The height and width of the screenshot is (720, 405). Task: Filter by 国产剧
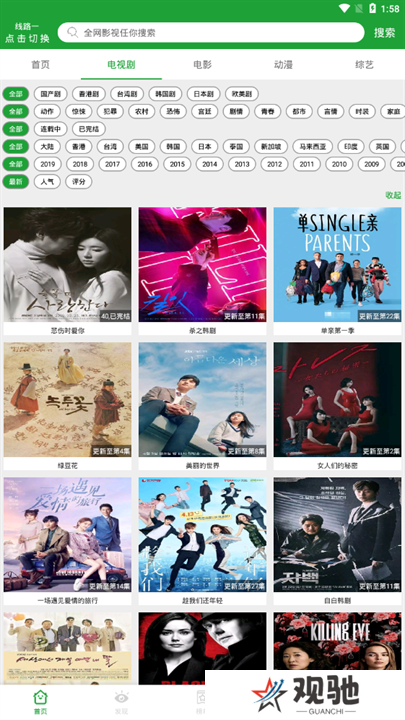(51, 94)
